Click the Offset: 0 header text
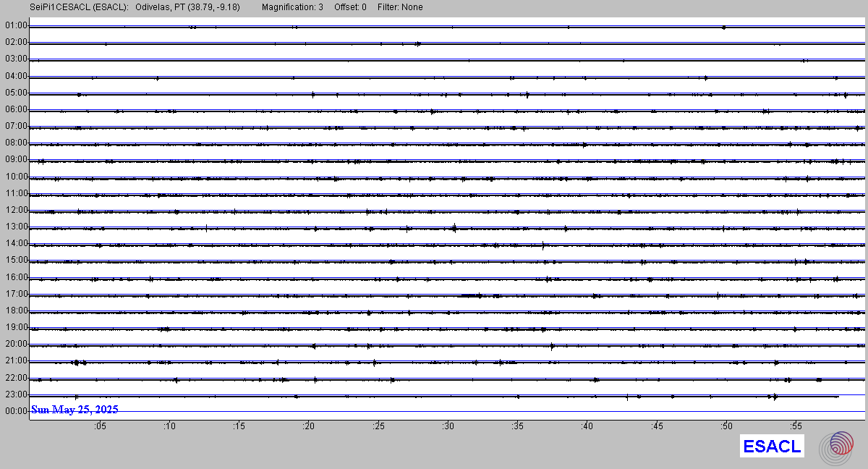The image size is (868, 469). tap(350, 7)
